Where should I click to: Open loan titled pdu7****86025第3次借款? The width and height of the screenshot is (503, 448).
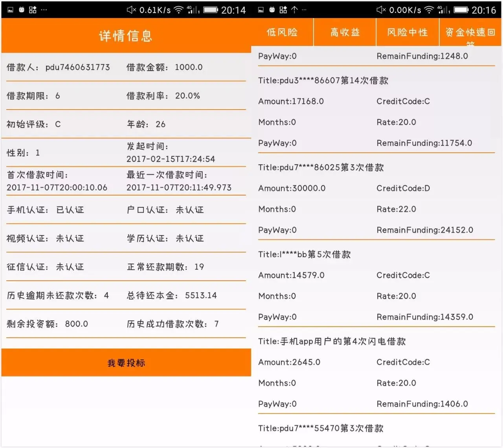321,167
